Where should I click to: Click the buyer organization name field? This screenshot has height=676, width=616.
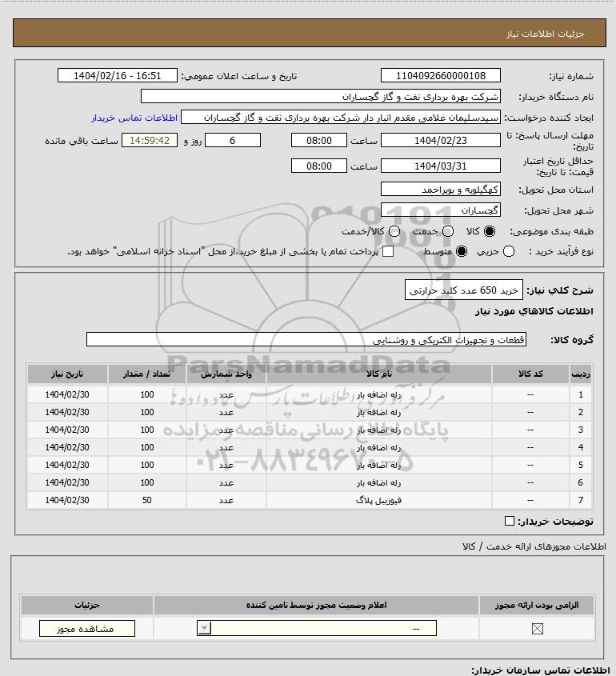[320, 97]
